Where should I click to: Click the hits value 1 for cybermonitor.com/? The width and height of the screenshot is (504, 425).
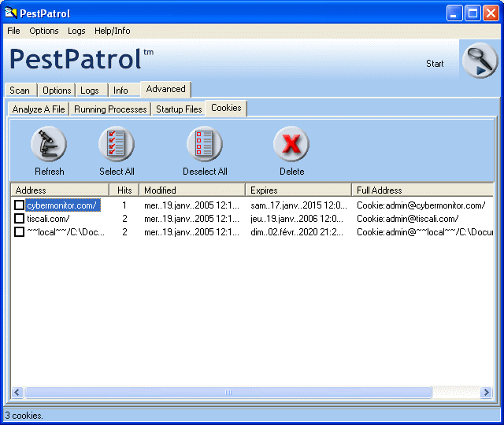point(124,205)
